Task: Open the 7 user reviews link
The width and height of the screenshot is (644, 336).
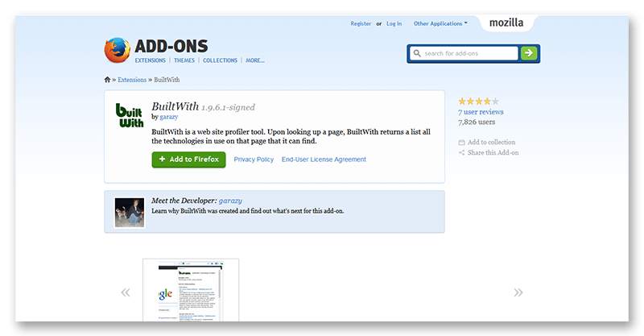Action: tap(481, 112)
